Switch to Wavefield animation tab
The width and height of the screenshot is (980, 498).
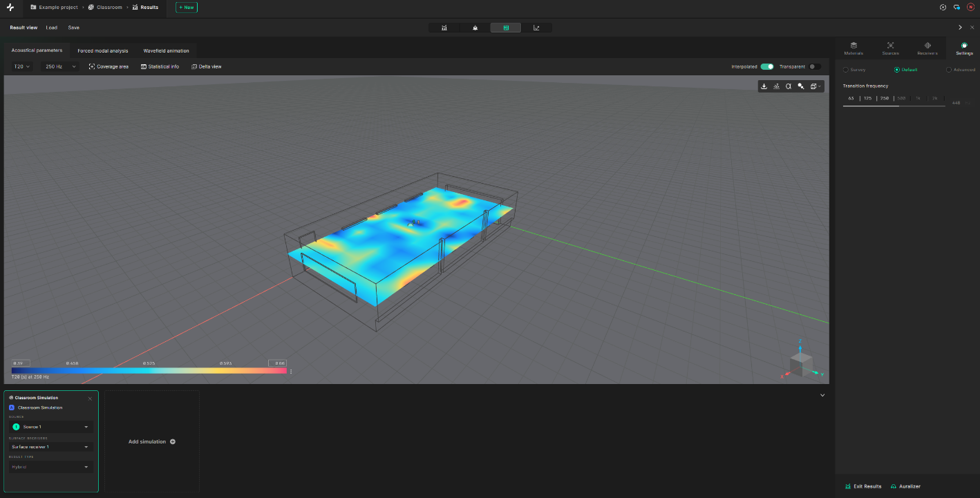coord(166,50)
